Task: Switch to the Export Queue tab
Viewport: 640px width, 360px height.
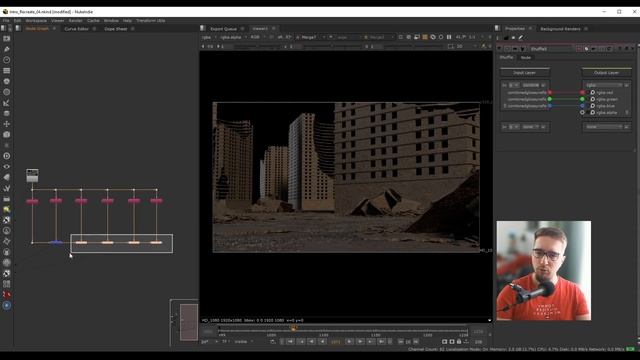Action: coord(223,29)
